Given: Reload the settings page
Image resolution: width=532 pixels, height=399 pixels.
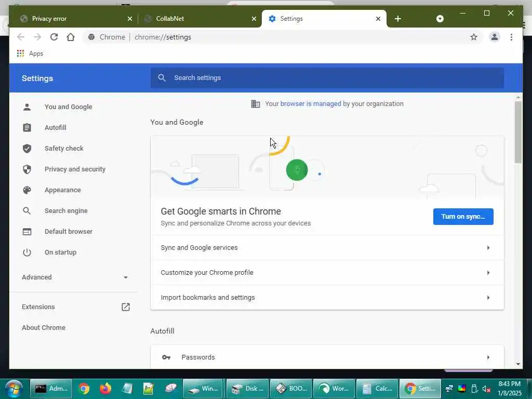Looking at the screenshot, I should coord(54,37).
